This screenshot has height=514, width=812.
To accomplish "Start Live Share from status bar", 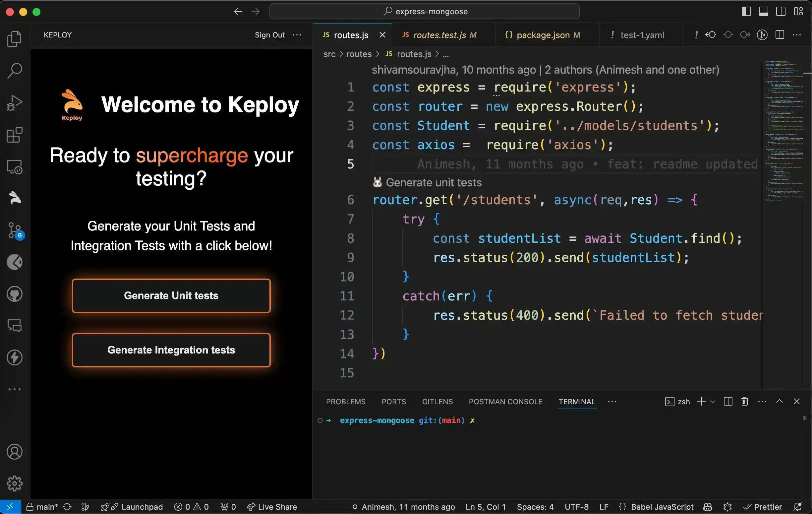I will [272, 507].
